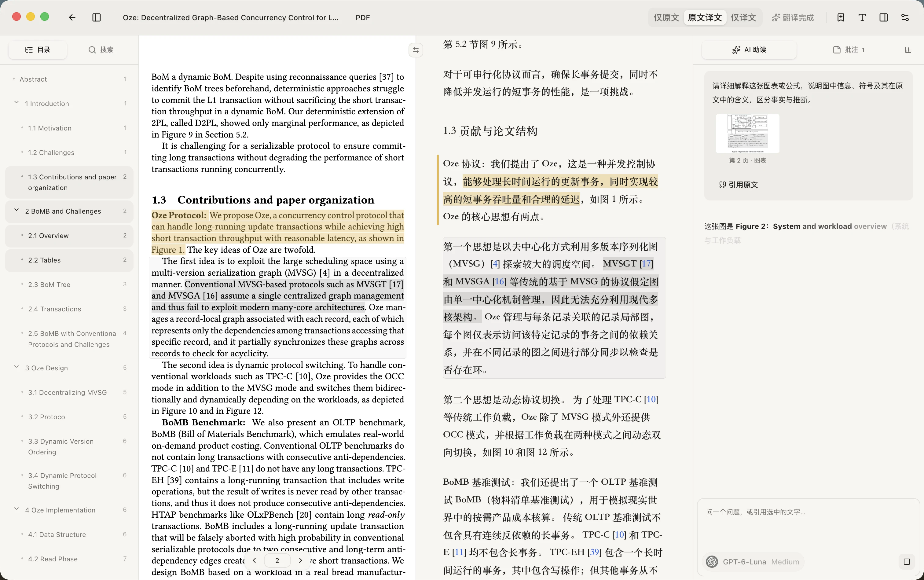Toggle the left sidebar panel icon
This screenshot has height=580, width=924.
coord(97,18)
